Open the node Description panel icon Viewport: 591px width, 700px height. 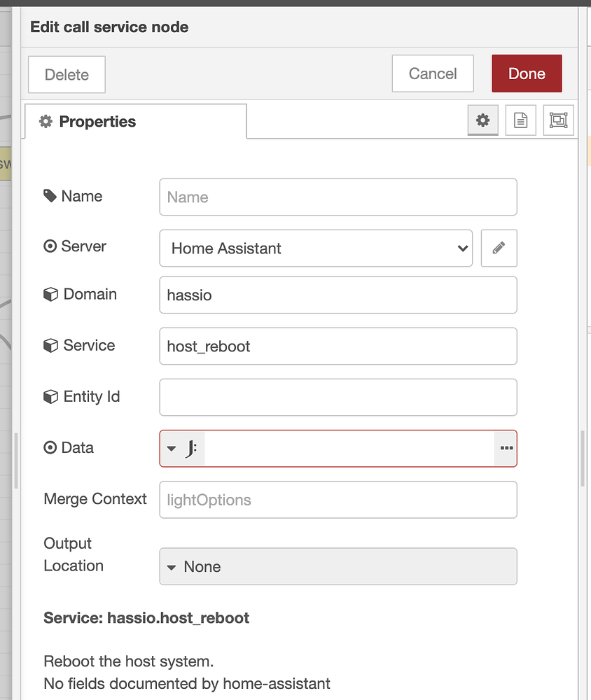point(520,120)
